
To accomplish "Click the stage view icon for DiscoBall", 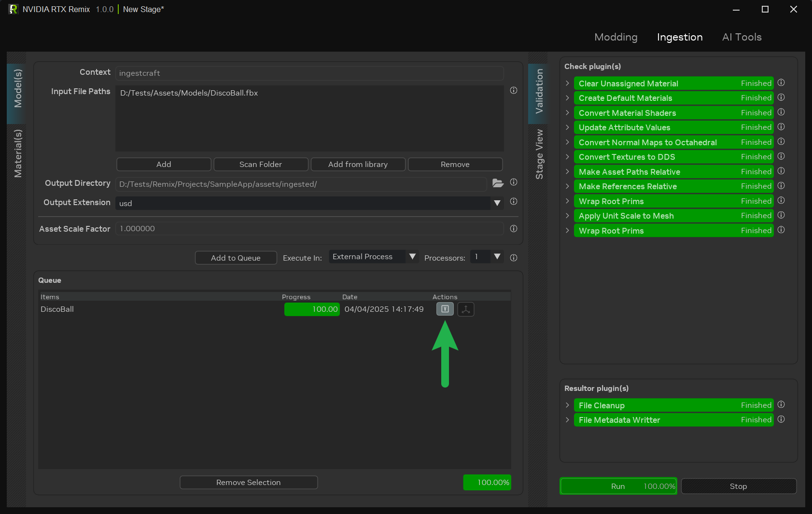I will click(465, 309).
